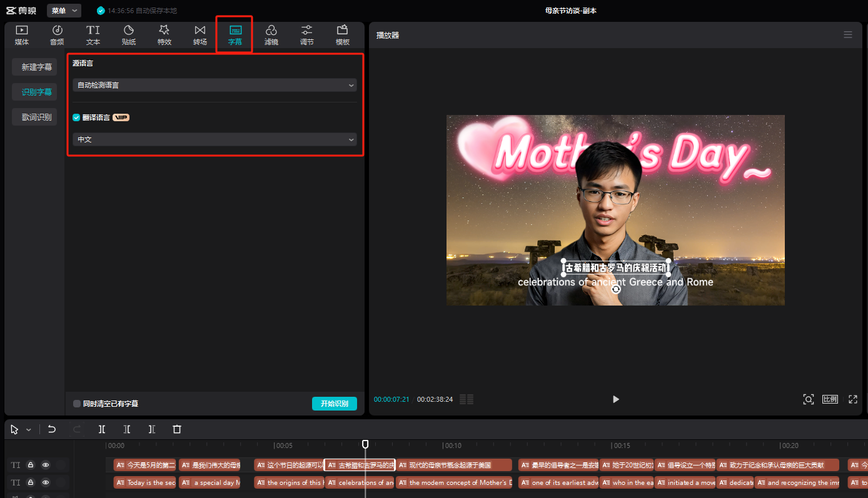Open the player panel hamburger menu
868x498 pixels.
tap(848, 35)
